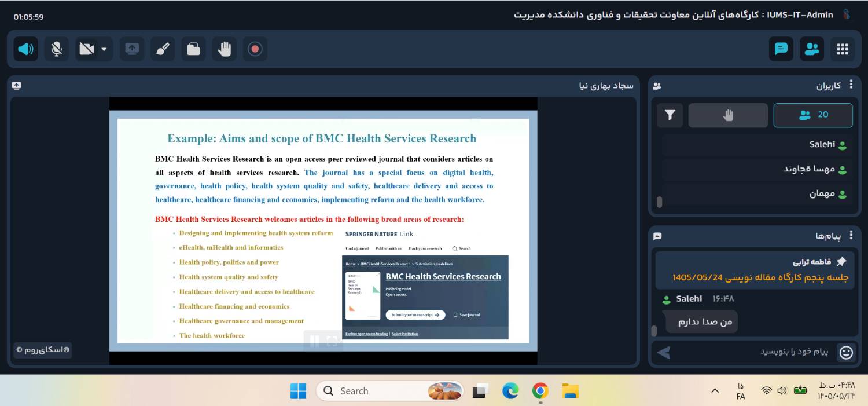Open the users panel three-dot menu

(x=851, y=85)
